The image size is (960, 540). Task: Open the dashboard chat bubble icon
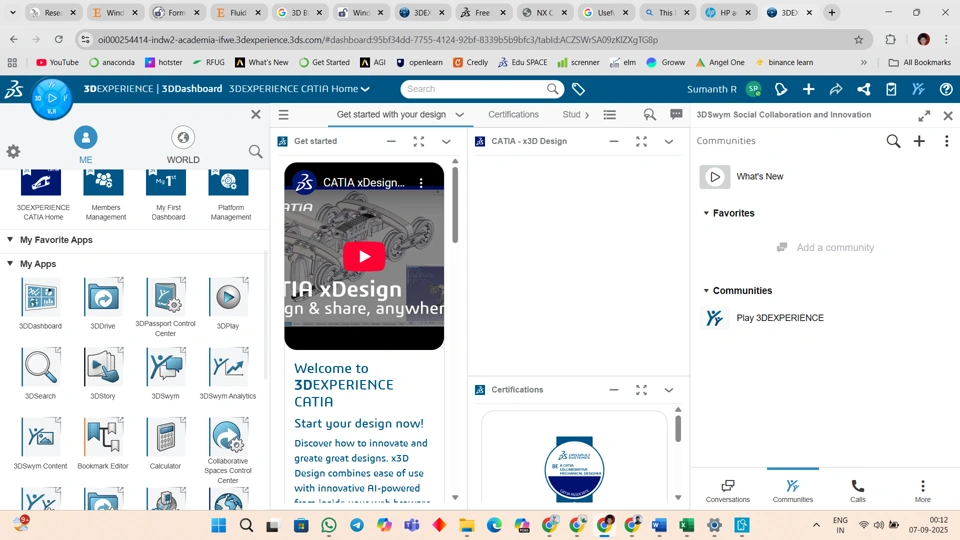(x=676, y=114)
